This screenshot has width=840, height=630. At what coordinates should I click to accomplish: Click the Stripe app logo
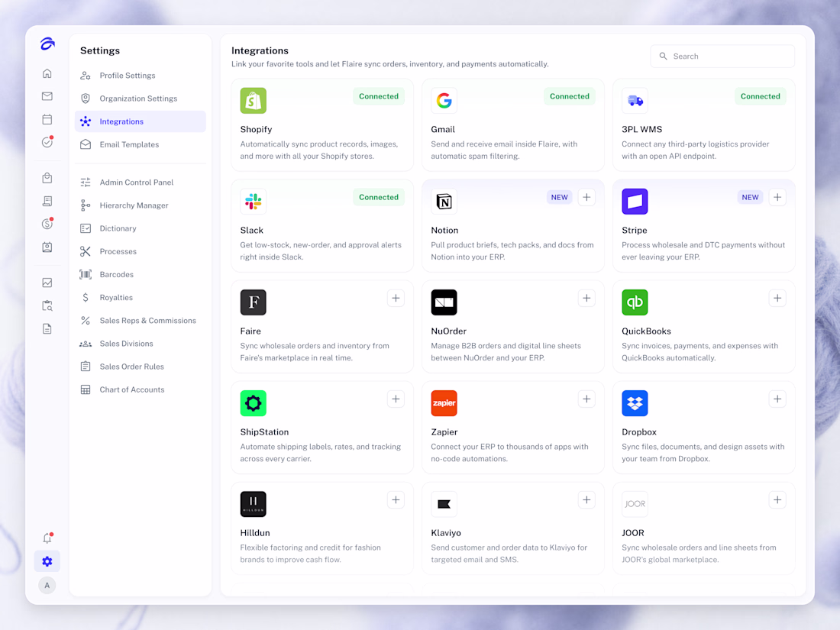635,202
